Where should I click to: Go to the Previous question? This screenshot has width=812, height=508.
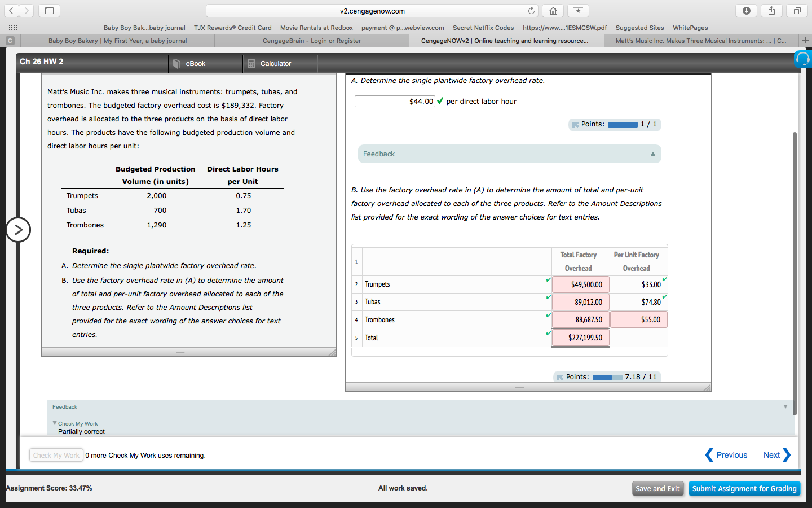pos(731,455)
